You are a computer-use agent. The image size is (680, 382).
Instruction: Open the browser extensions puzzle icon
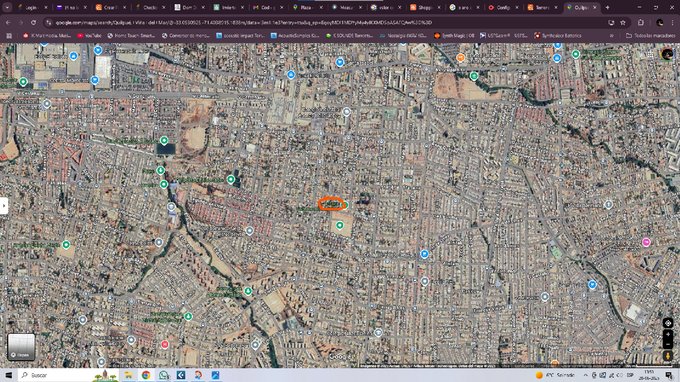click(x=641, y=23)
